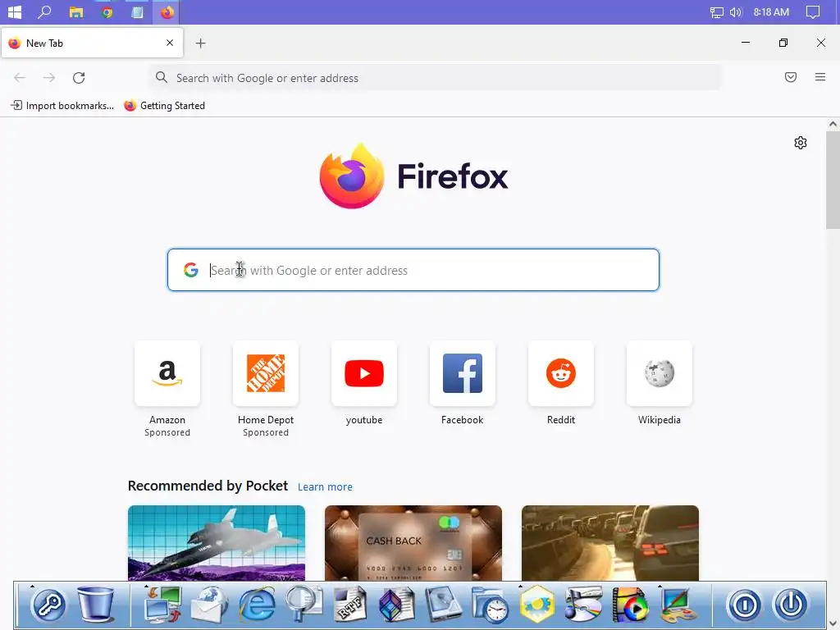Open the colored cube document dock icon
Image resolution: width=840 pixels, height=630 pixels.
point(397,605)
